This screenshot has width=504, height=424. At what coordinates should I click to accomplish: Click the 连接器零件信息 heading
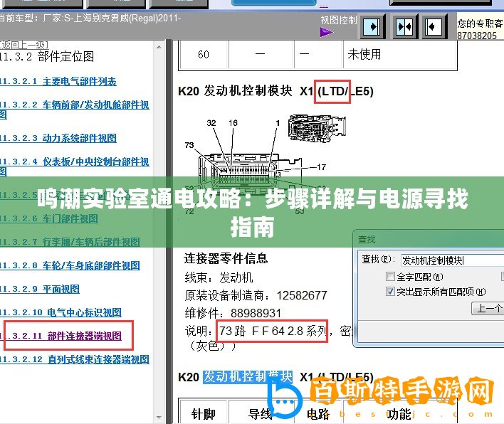point(226,258)
